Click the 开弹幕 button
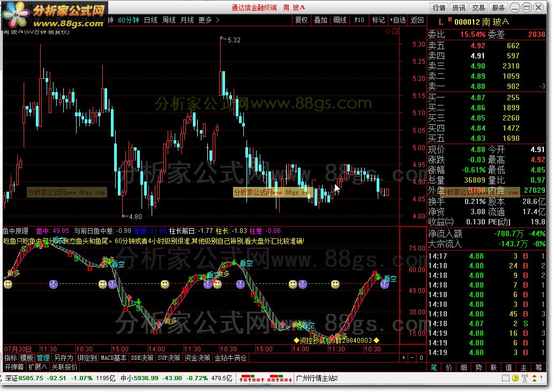The image size is (554, 392). click(x=14, y=367)
